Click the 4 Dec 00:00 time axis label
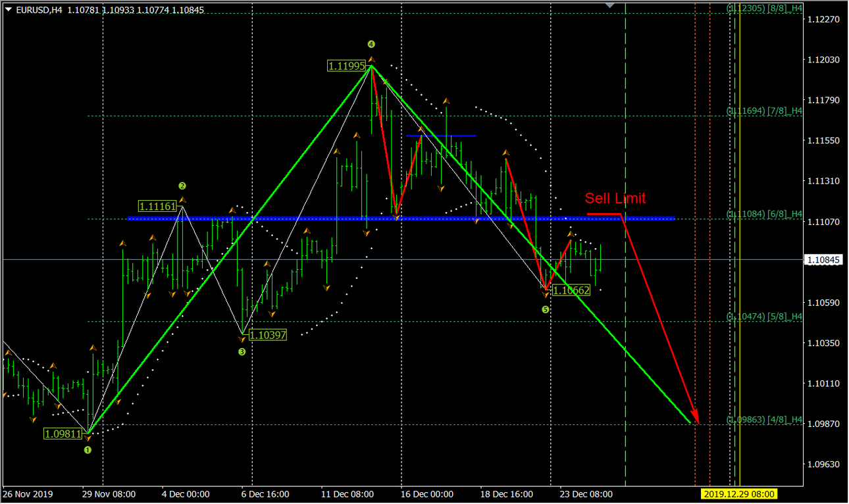Image resolution: width=849 pixels, height=504 pixels. click(x=186, y=494)
